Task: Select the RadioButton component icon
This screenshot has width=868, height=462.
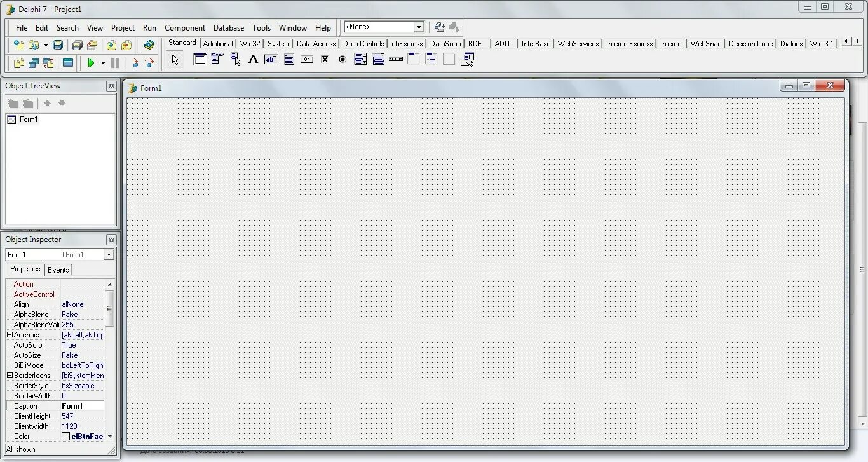Action: [342, 59]
